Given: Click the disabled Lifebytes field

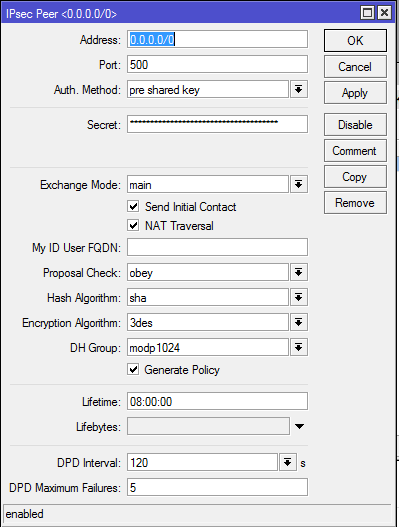Looking at the screenshot, I should click(208, 426).
